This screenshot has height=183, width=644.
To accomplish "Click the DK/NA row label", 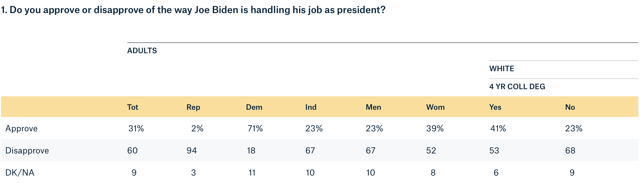I will (20, 173).
